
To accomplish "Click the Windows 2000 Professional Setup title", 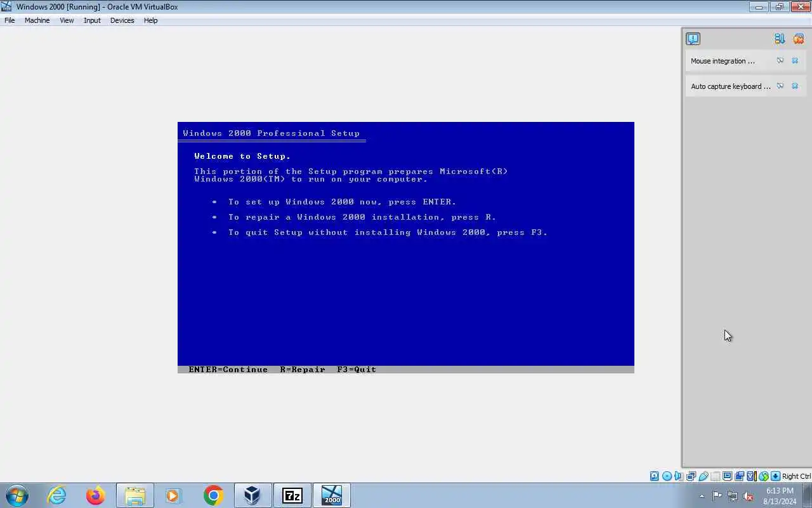I will (271, 133).
